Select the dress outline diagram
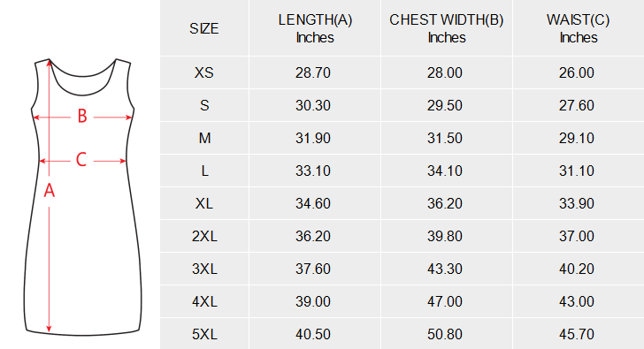This screenshot has height=349, width=644. pos(82,197)
